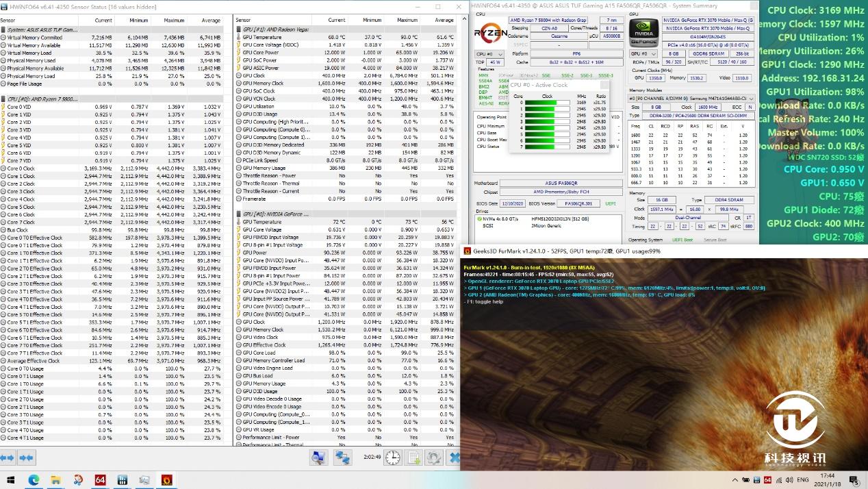
Task: Start logging with the log file icon
Action: 413,457
